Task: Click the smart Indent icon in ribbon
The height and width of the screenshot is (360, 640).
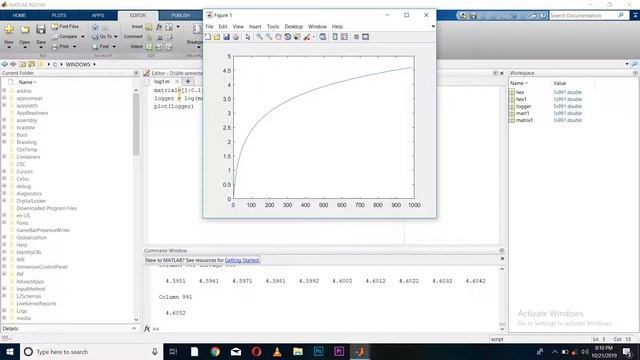Action: tap(149, 47)
